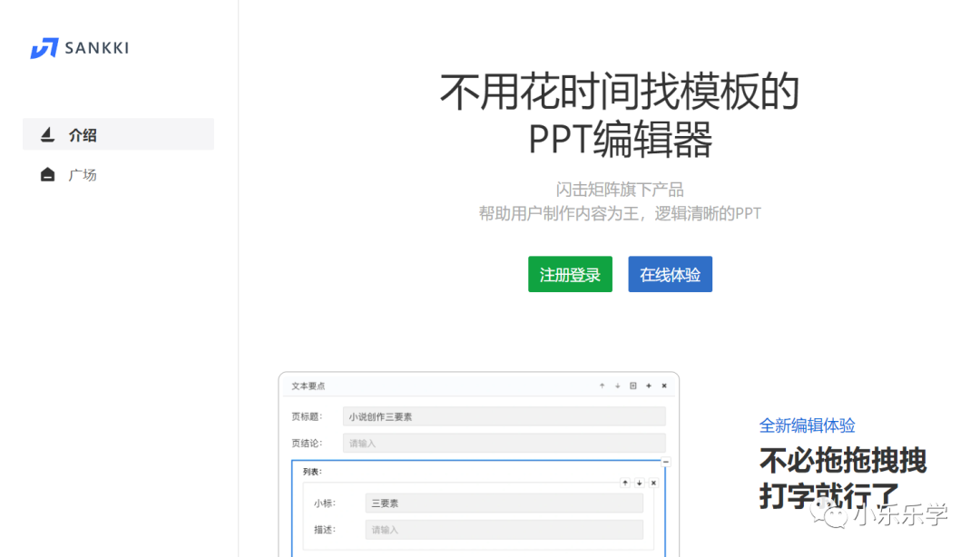Select the 介绍 sidebar icon

click(x=47, y=133)
